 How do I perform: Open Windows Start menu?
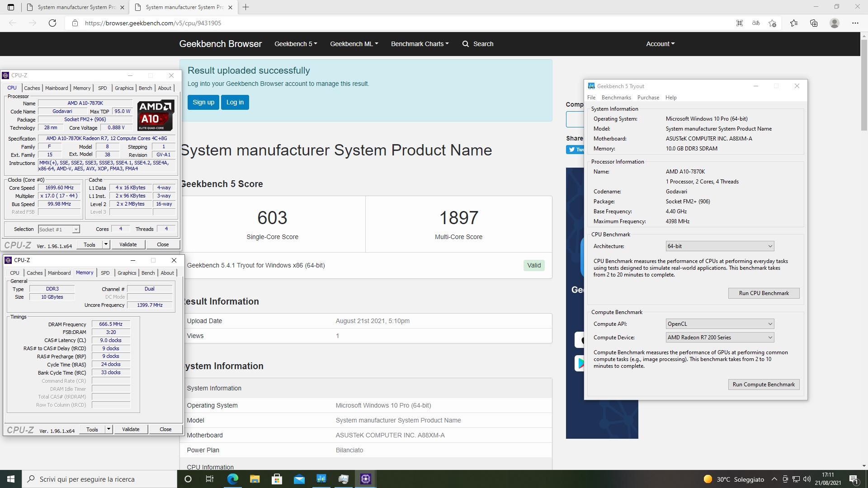pos(11,479)
